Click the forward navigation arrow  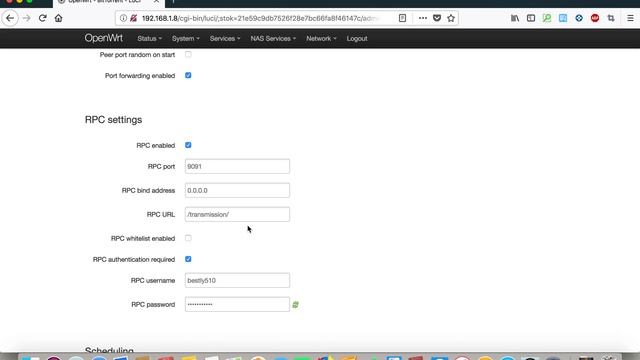click(27, 18)
